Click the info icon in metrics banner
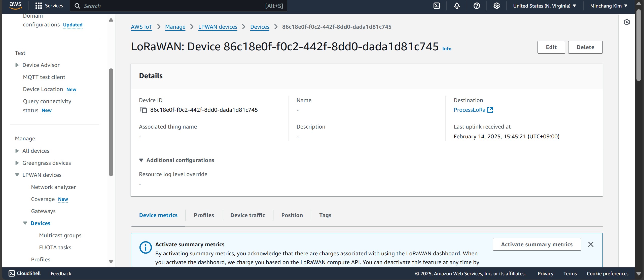644x280 pixels. 146,248
